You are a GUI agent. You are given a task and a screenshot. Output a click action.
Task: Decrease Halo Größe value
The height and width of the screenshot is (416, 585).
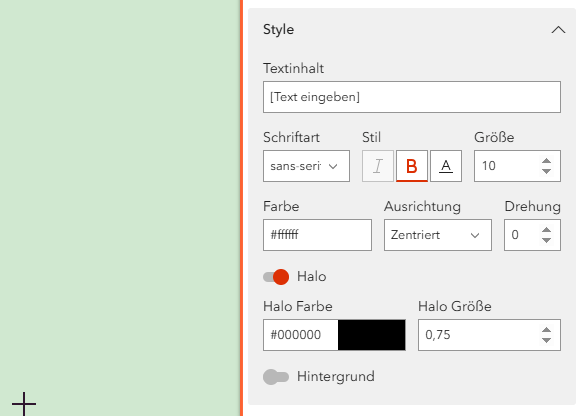coord(547,340)
